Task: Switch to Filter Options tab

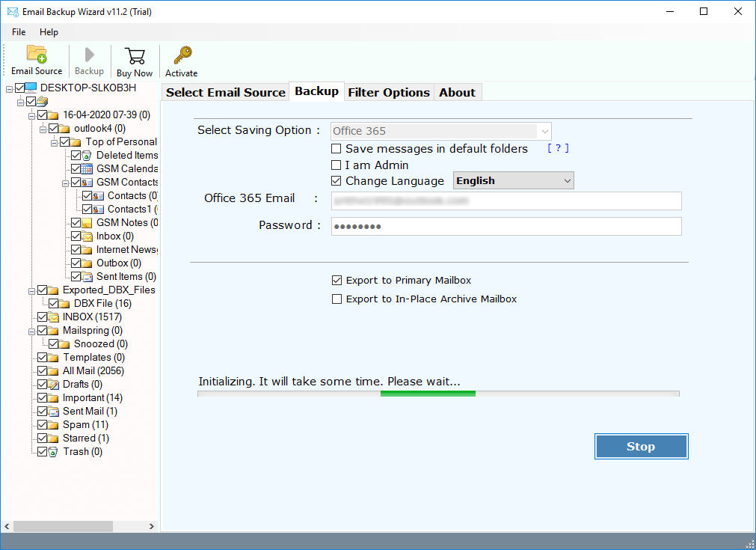Action: pos(389,92)
